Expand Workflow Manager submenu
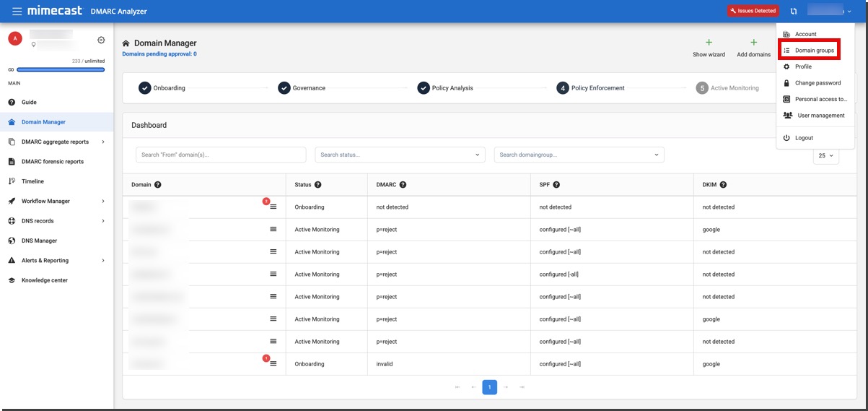This screenshot has height=411, width=868. pos(103,201)
